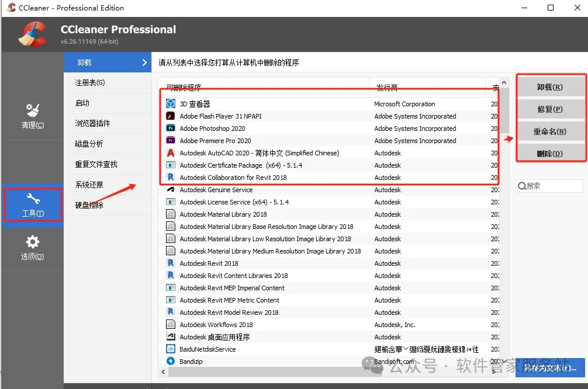Click the Autodesk Workflows 2018 icon
The width and height of the screenshot is (588, 389).
tap(171, 325)
